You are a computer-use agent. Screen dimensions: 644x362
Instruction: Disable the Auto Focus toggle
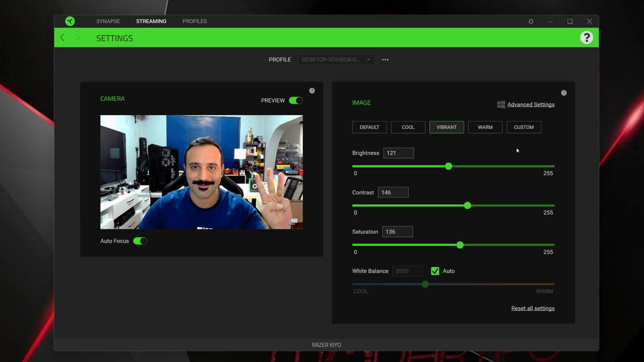click(x=140, y=241)
